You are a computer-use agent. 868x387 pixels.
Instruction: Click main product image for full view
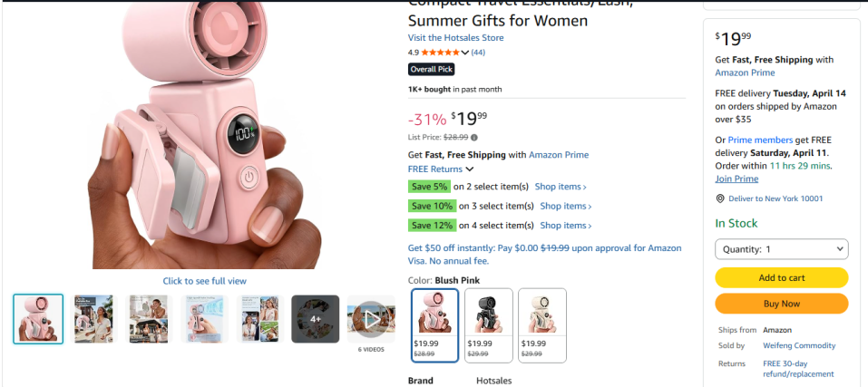coord(204,136)
